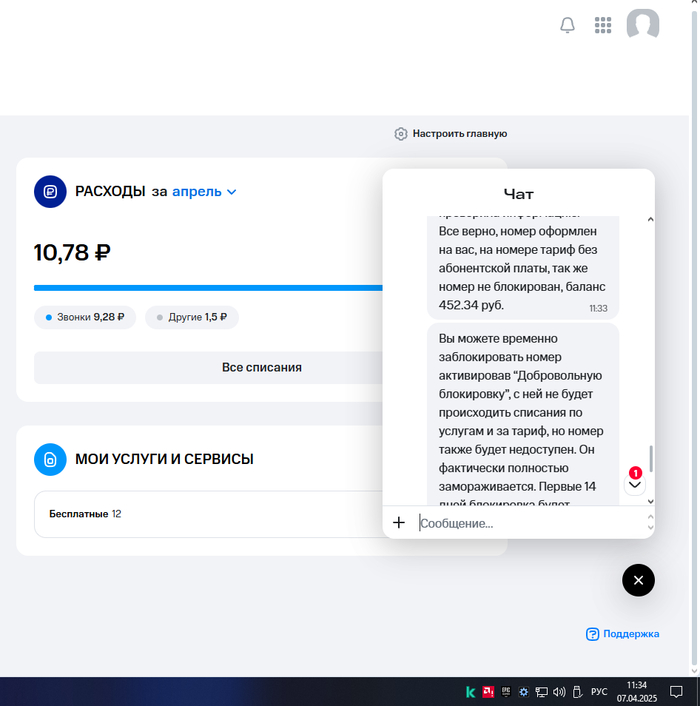The image size is (700, 706).
Task: Open the volume control in taskbar
Action: tap(559, 691)
